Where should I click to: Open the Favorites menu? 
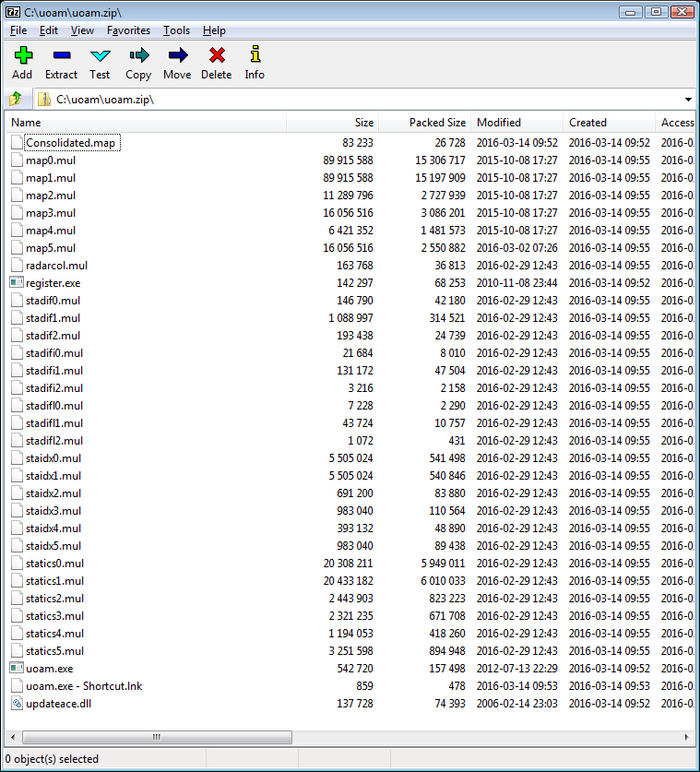point(128,30)
